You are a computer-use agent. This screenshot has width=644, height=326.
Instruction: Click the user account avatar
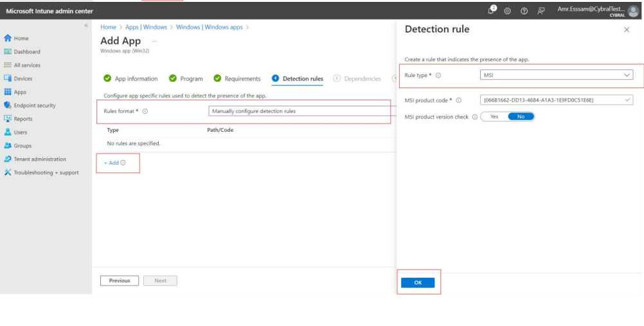[x=633, y=11]
